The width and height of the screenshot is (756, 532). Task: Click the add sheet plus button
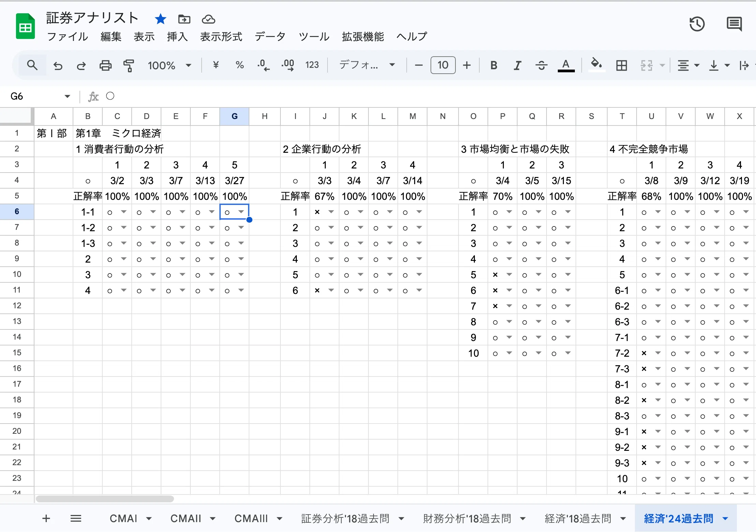(x=46, y=519)
